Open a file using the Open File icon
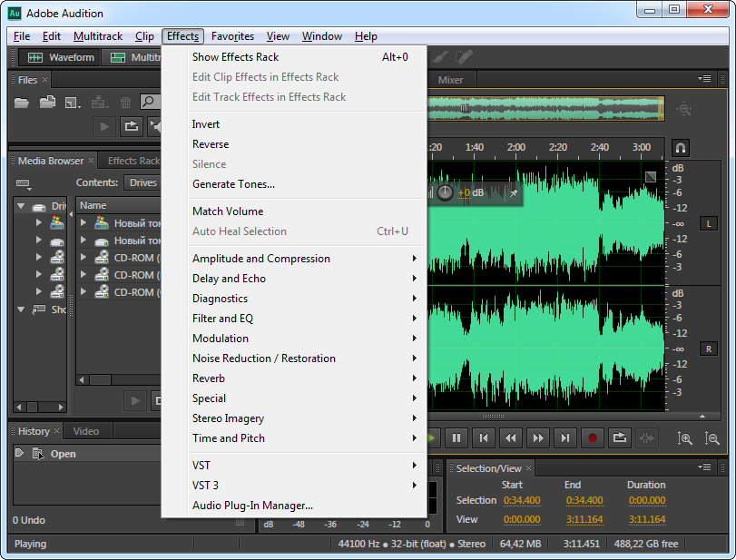Viewport: 736px width, 560px height. (23, 102)
